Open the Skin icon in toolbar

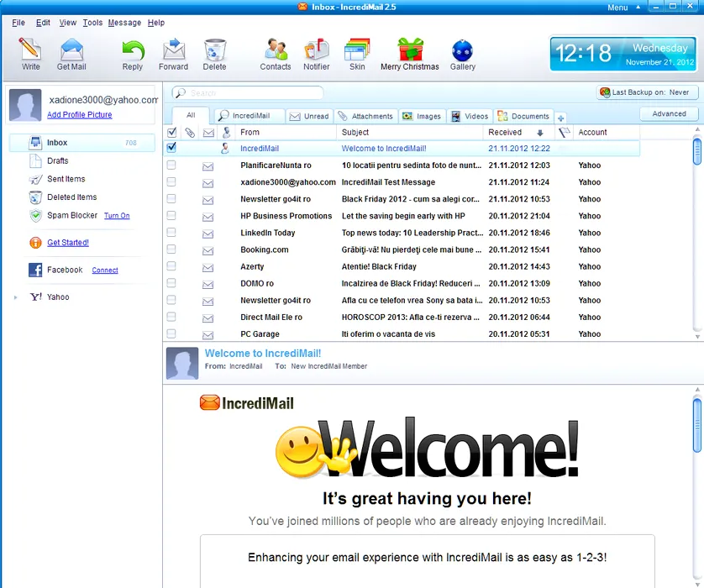[357, 50]
